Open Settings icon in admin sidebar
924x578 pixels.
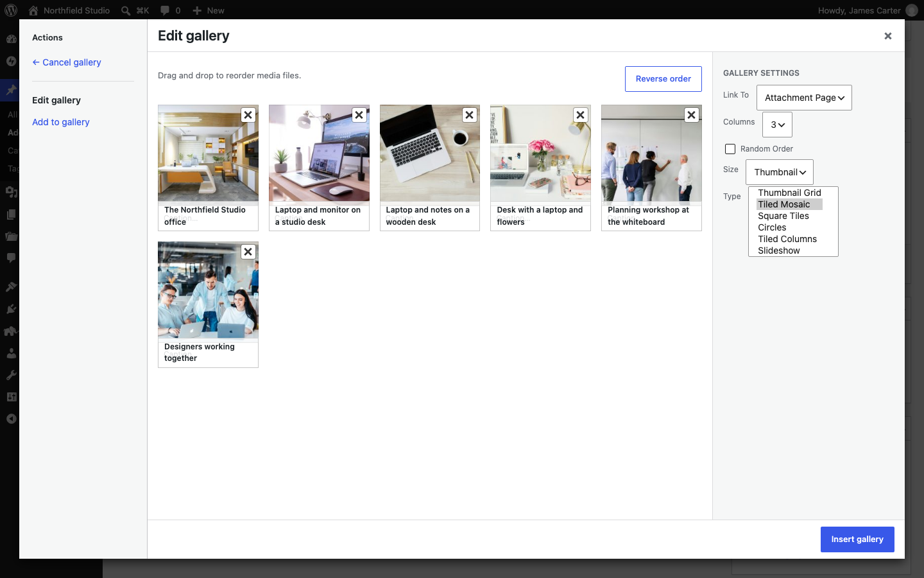pos(11,397)
